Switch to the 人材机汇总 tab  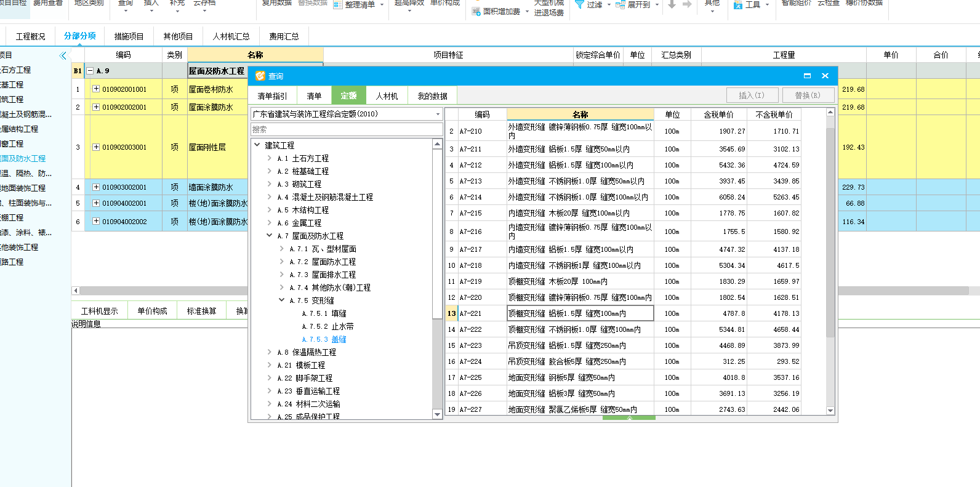231,37
